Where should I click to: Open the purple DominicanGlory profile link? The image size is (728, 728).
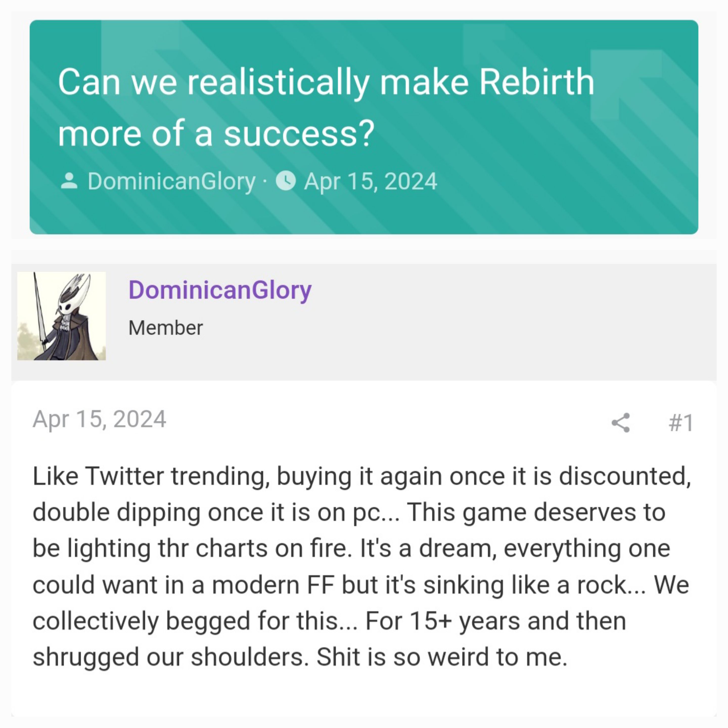(x=220, y=290)
